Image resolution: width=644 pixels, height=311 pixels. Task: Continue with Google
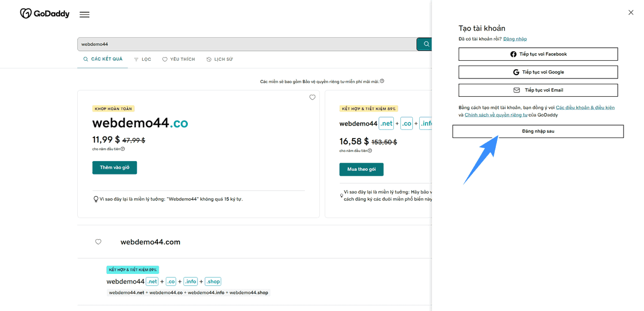tap(538, 72)
